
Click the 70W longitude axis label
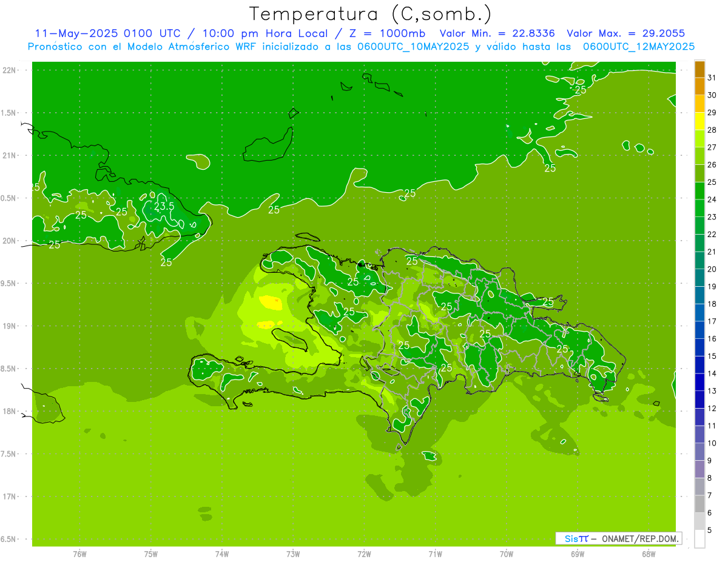[507, 554]
